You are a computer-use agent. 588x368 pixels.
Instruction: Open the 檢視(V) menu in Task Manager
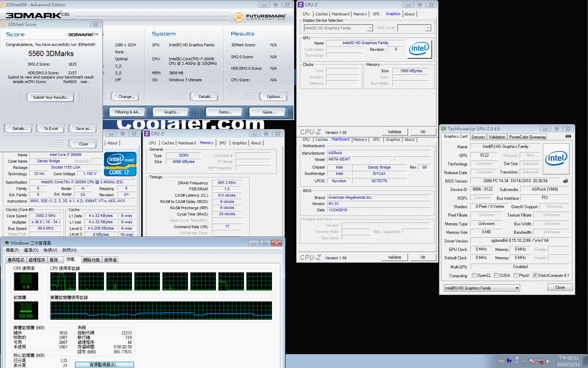coord(50,250)
